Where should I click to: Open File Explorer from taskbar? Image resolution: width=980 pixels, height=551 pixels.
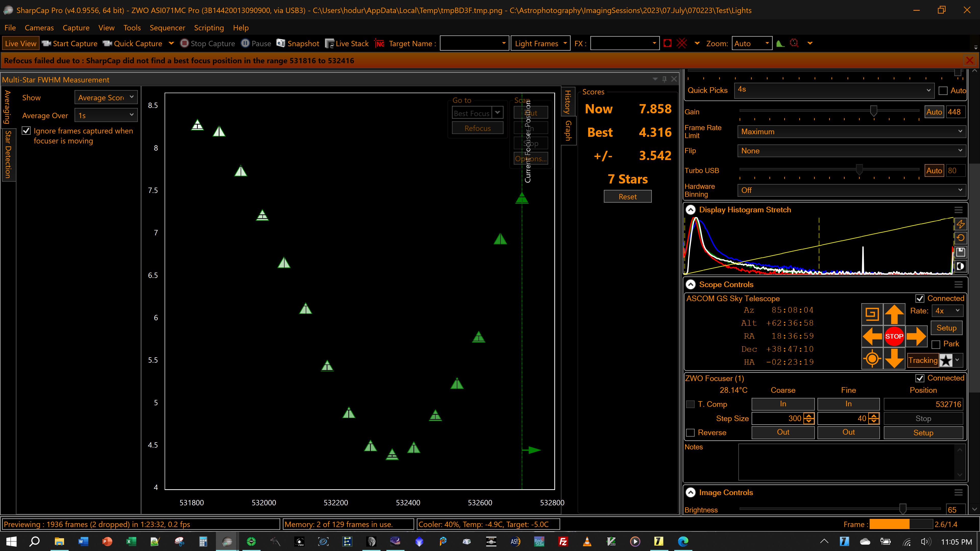click(x=59, y=542)
